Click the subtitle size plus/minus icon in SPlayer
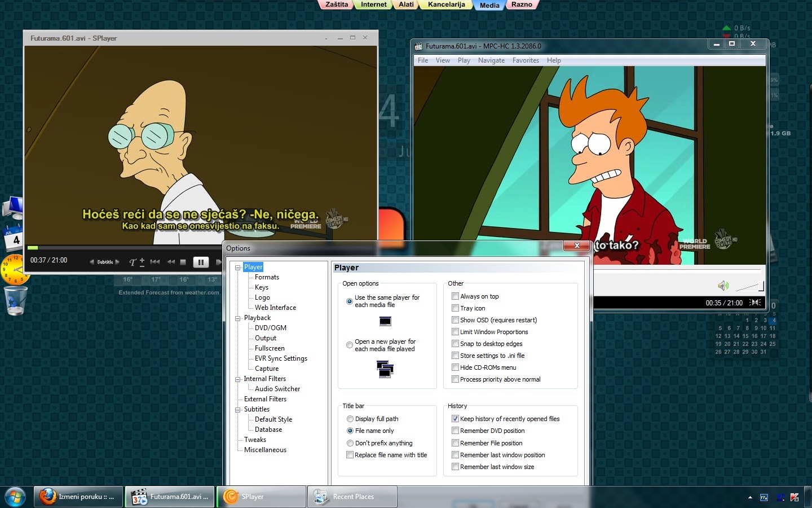The height and width of the screenshot is (508, 812). [142, 261]
